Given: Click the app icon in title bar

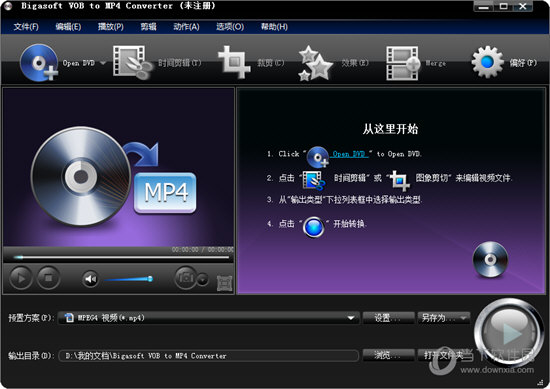Looking at the screenshot, I should 7,6.
